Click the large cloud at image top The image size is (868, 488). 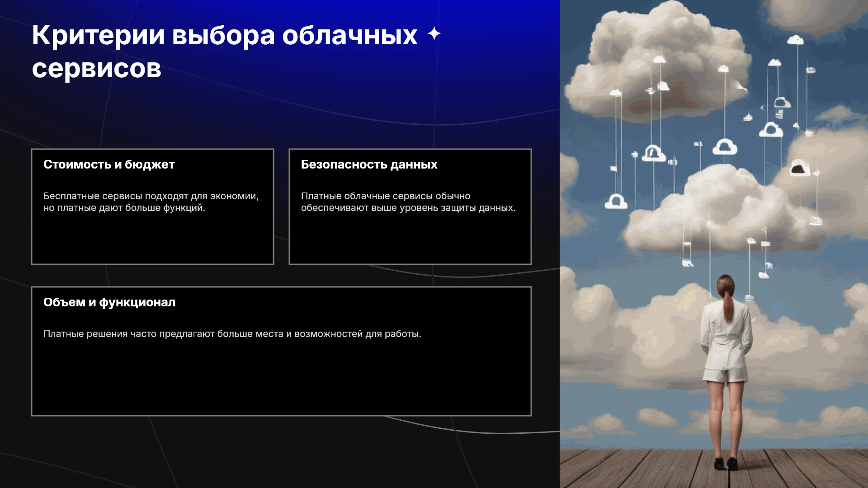pyautogui.click(x=656, y=63)
